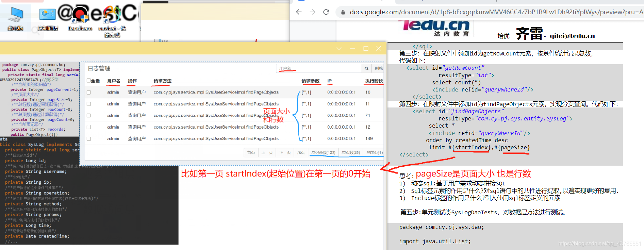Screen dimensions: 644x250
Task: Go forward in the browser
Action: pos(312,12)
